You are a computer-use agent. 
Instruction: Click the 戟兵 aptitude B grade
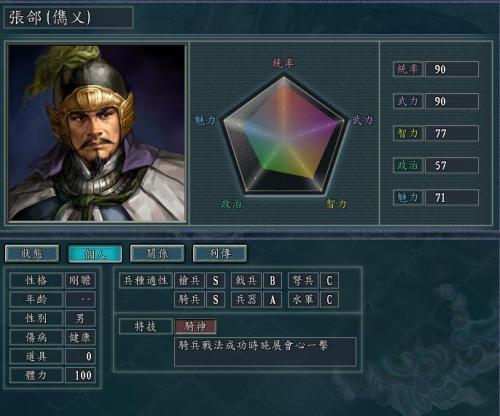pyautogui.click(x=273, y=280)
